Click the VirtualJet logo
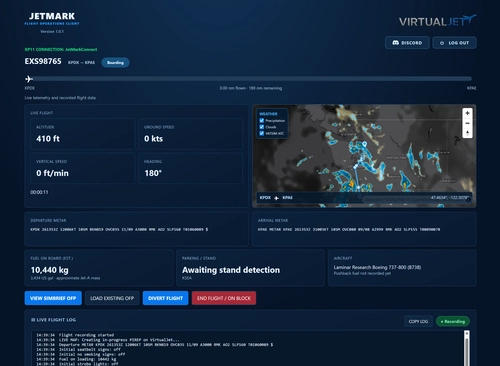This screenshot has height=366, width=500. 437,21
